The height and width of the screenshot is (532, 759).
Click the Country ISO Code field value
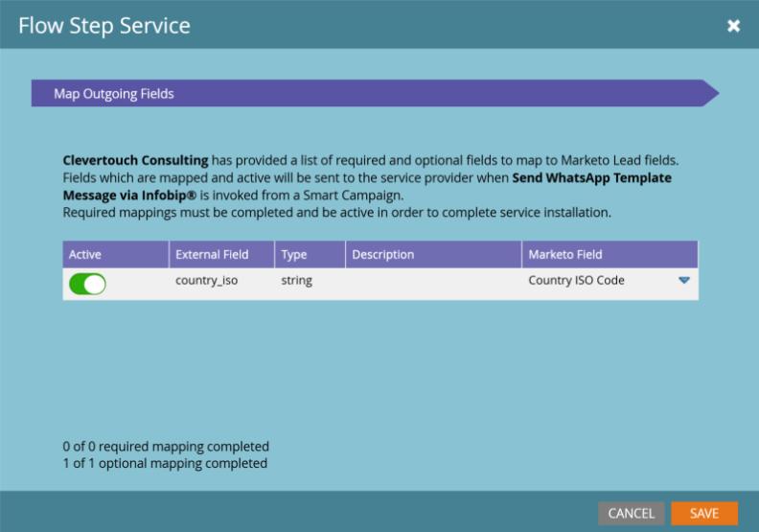pyautogui.click(x=577, y=280)
